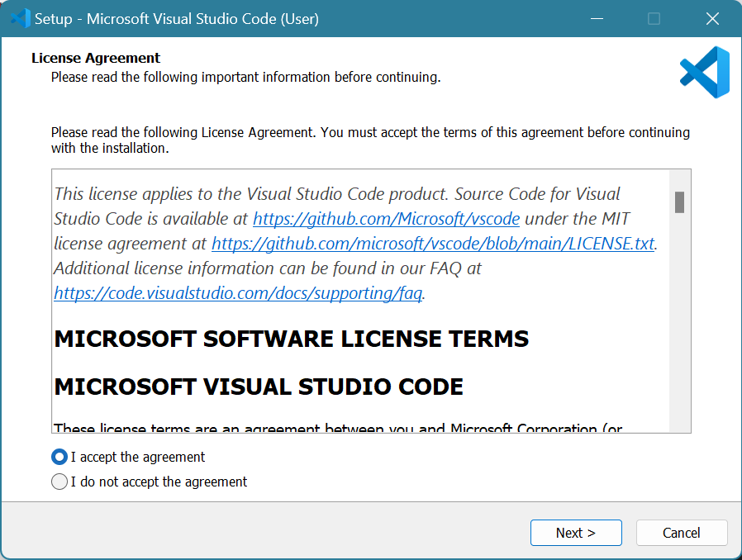742x560 pixels.
Task: Click the 'MICROSOFT SOFTWARE LICENSE TERMS' heading
Action: (x=291, y=339)
